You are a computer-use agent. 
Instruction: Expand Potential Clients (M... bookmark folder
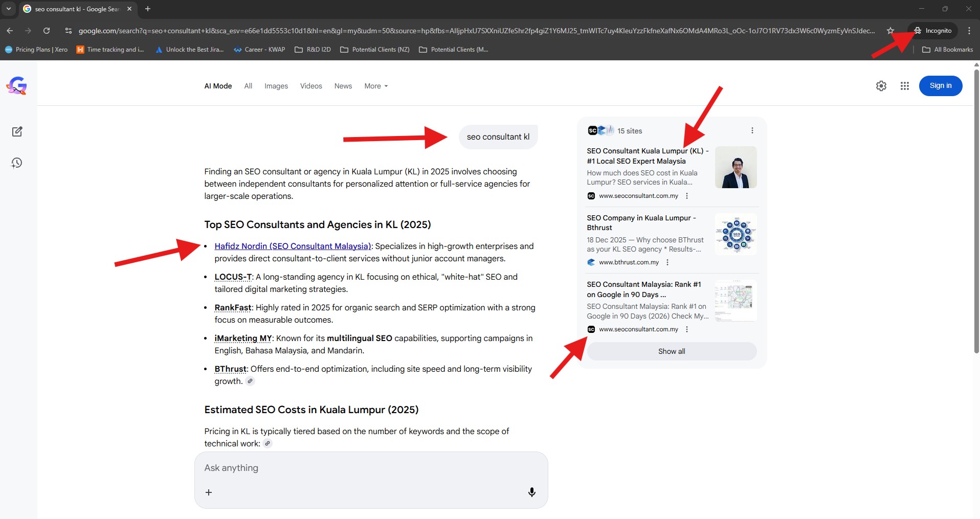pyautogui.click(x=454, y=50)
